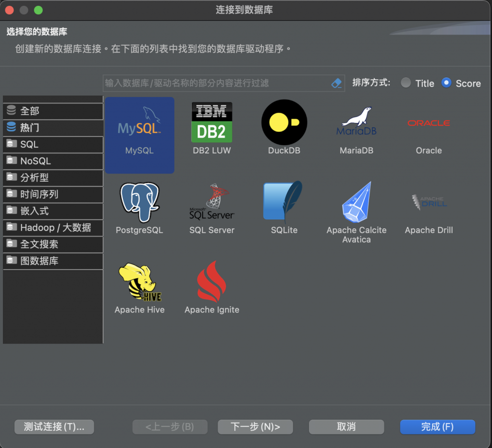Open the 全文搜索 category

pyautogui.click(x=53, y=244)
